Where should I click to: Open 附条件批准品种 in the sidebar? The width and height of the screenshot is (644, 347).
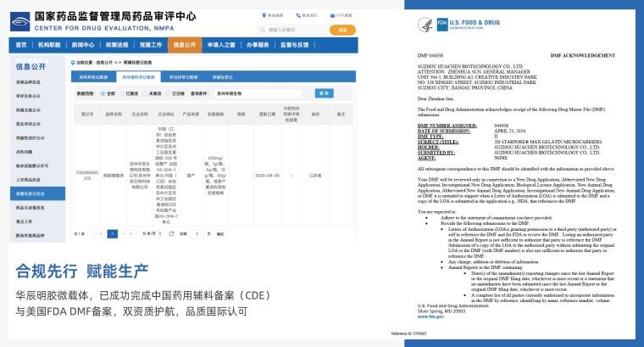point(30,236)
